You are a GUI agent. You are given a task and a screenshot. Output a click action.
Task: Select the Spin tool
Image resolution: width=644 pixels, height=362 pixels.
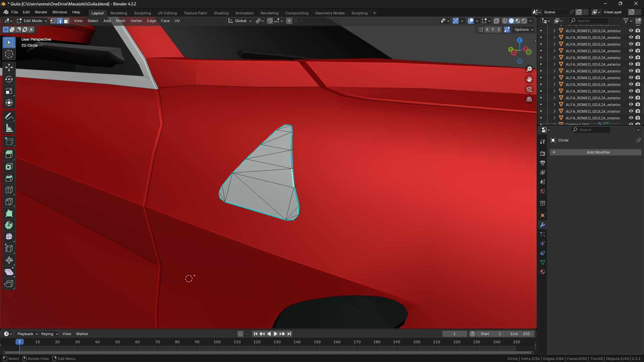pos(9,225)
